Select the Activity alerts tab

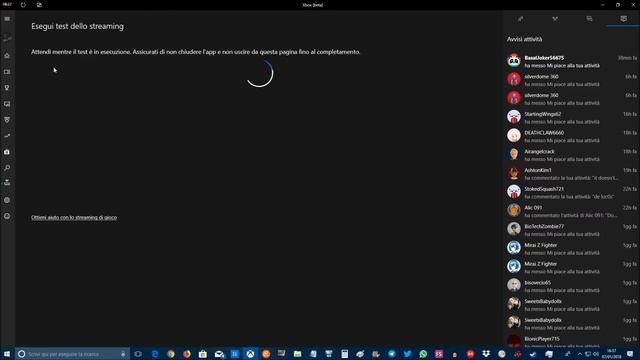[623, 19]
